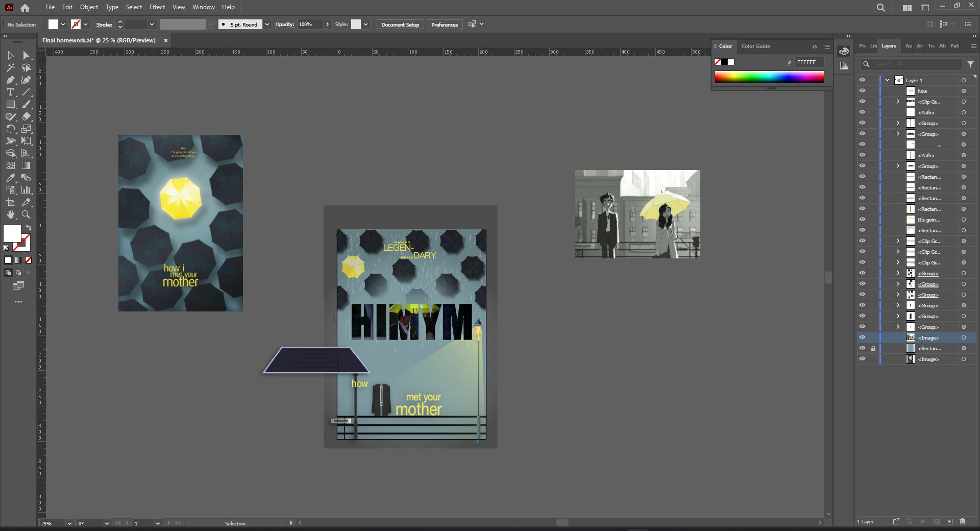Open the 5 pt. Round brush dropdown
This screenshot has width=980, height=531.
[267, 25]
